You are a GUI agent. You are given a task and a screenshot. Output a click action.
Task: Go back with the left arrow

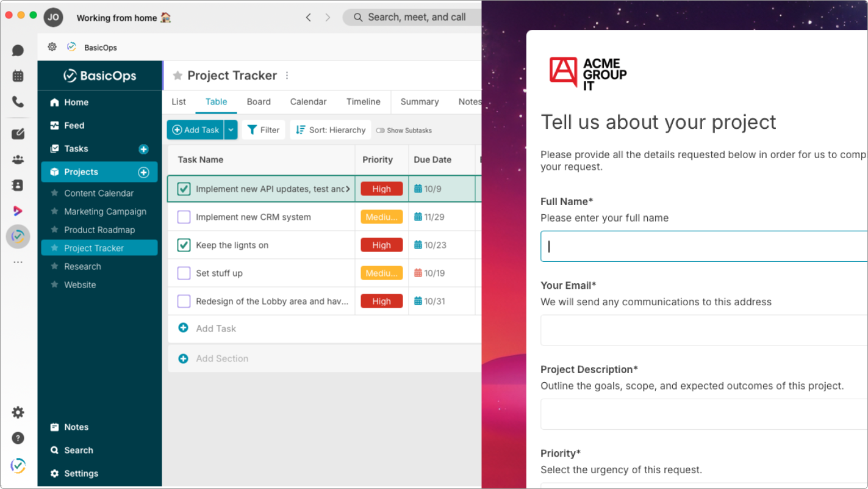(x=308, y=17)
